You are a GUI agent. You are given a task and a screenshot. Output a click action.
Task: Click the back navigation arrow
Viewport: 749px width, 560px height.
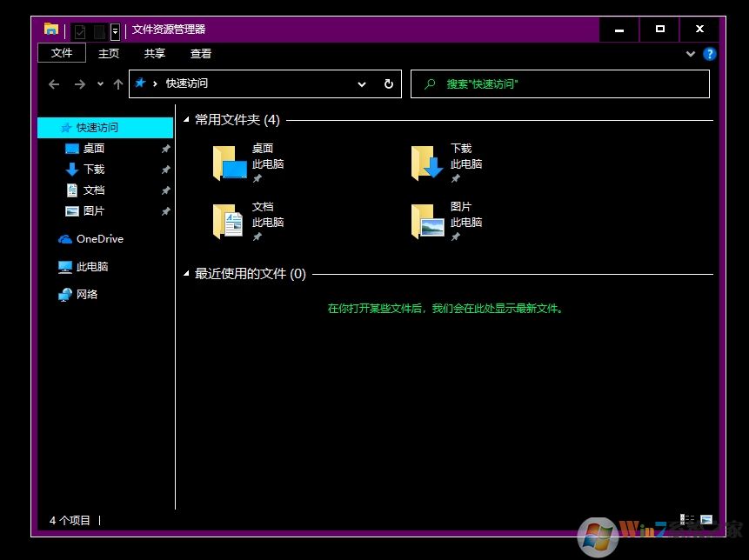[54, 84]
